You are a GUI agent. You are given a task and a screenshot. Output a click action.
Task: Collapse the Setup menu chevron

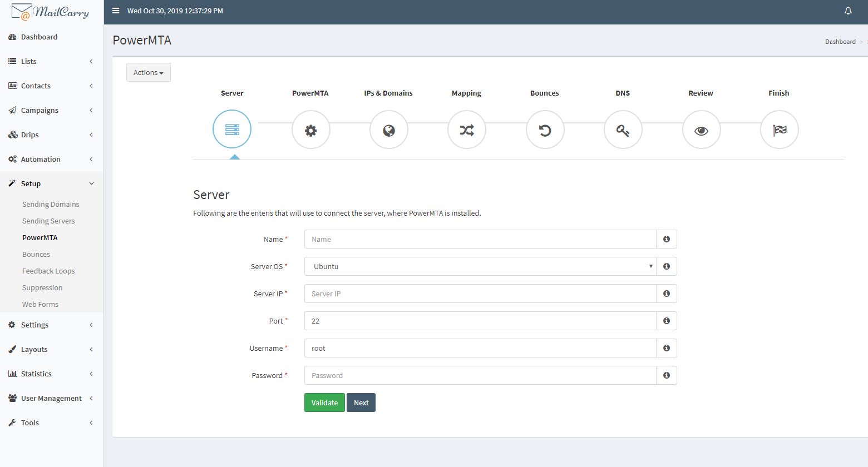(91, 183)
